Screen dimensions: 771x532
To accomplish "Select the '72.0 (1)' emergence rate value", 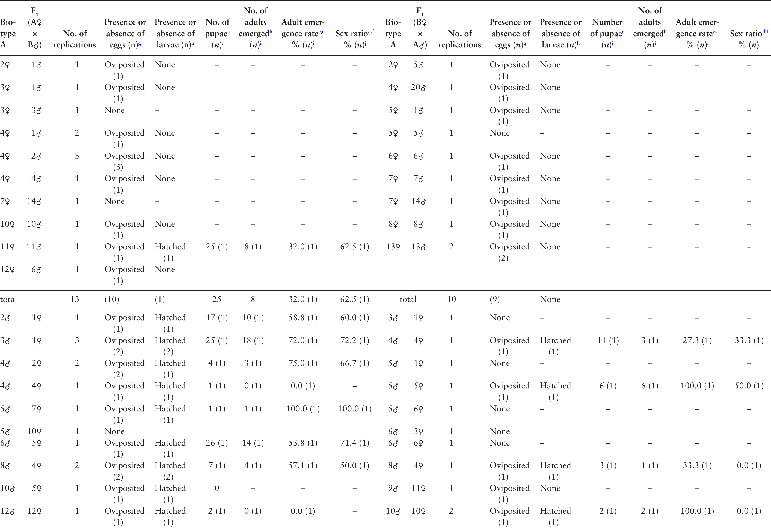I will click(303, 341).
